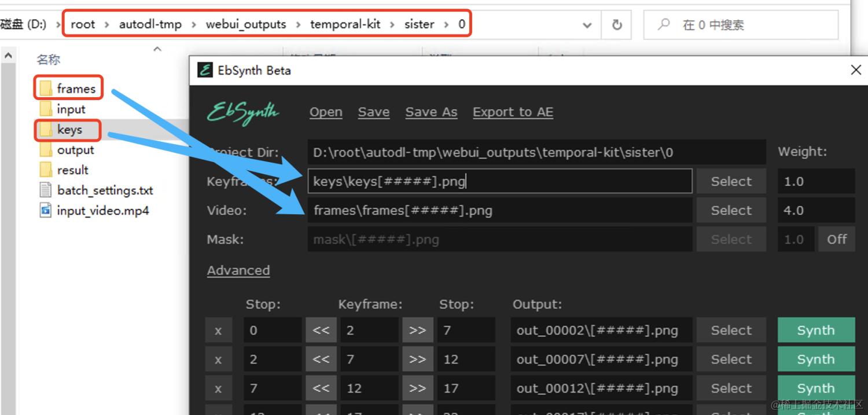Click Open in EbSynth menu
Screen dimensions: 868x415
point(326,112)
